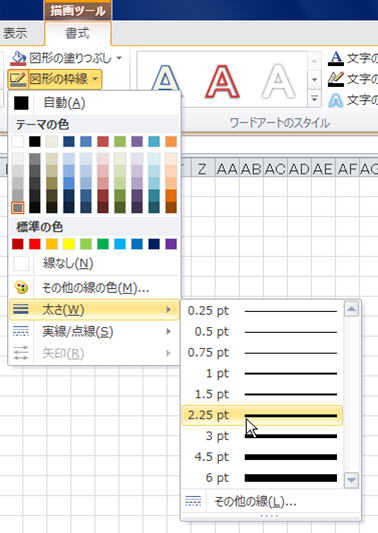Click the 図形の塗りつぶし paint bucket icon

point(18,58)
